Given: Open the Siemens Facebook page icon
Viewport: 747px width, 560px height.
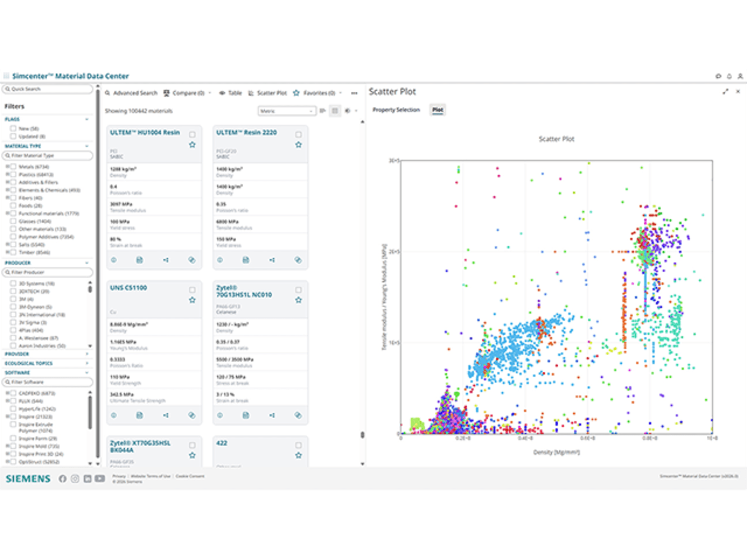Looking at the screenshot, I should click(x=62, y=479).
